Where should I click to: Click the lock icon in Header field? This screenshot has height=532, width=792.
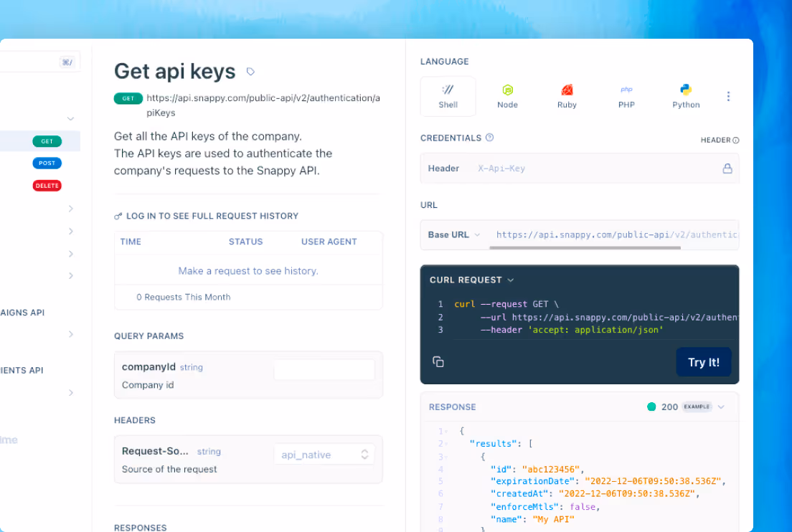coord(727,168)
